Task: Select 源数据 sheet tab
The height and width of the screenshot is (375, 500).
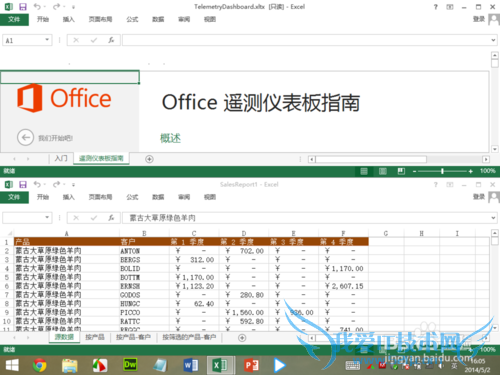Action: [x=64, y=337]
